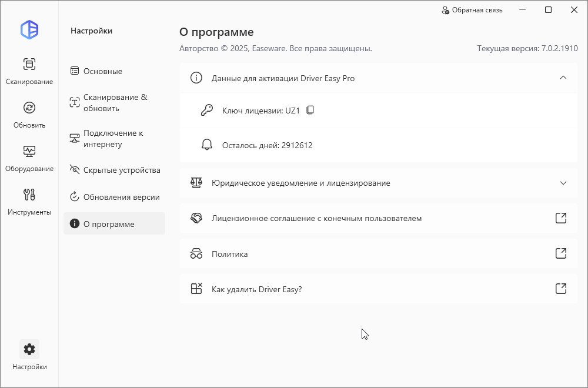Open the Оборудование hardware monitor icon
The image size is (588, 388).
pyautogui.click(x=29, y=151)
